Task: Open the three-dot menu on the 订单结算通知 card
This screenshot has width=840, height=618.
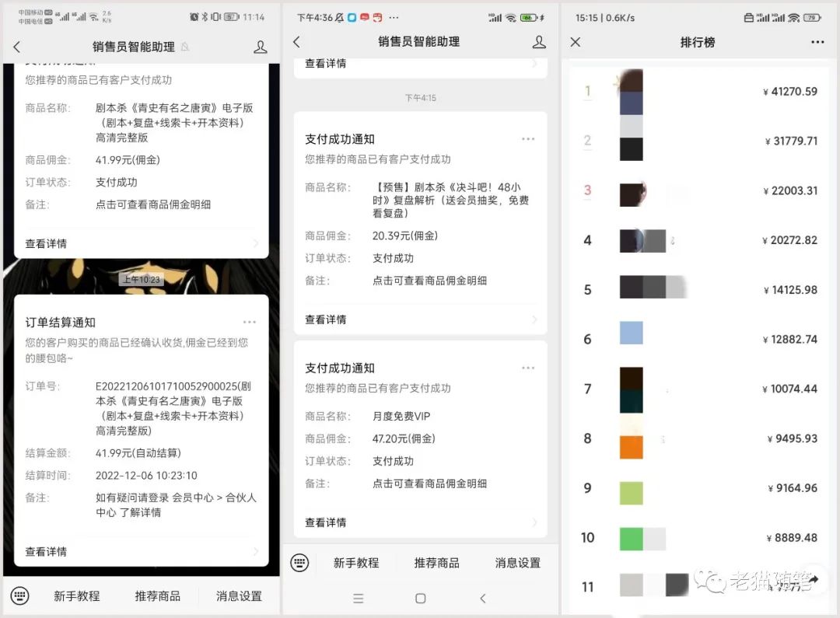Action: 249,322
